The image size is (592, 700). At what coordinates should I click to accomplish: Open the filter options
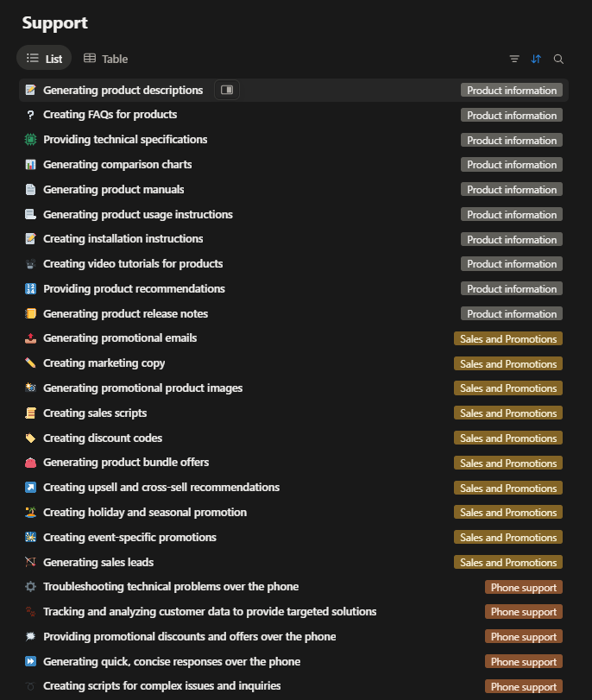[513, 59]
